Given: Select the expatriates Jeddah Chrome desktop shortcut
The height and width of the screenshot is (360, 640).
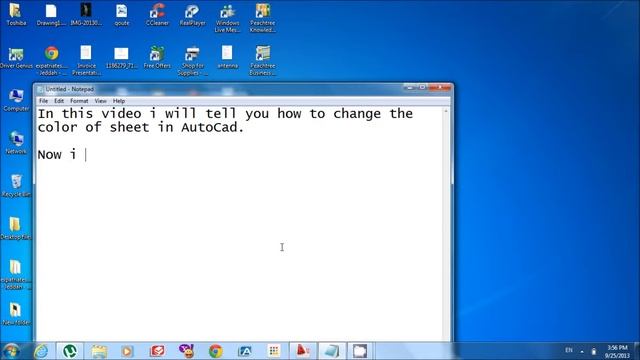Looking at the screenshot, I should [51, 60].
